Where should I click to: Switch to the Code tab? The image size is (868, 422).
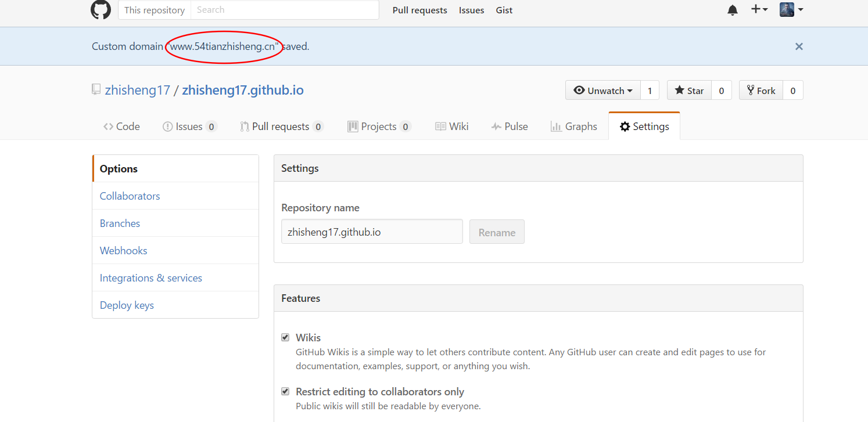point(121,127)
